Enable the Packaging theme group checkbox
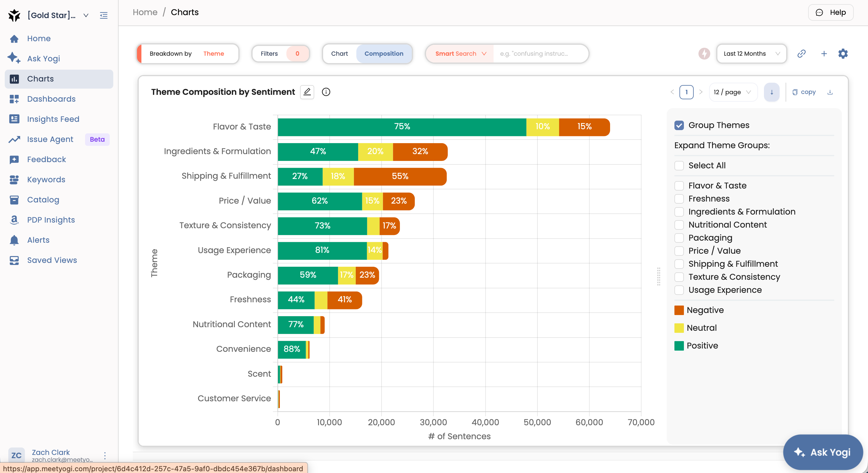 [679, 238]
